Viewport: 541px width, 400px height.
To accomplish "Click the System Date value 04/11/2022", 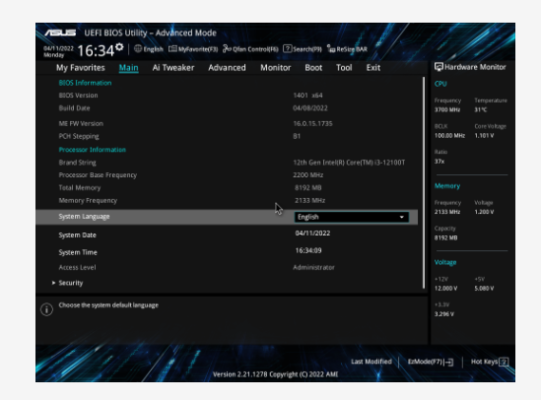I will click(313, 233).
